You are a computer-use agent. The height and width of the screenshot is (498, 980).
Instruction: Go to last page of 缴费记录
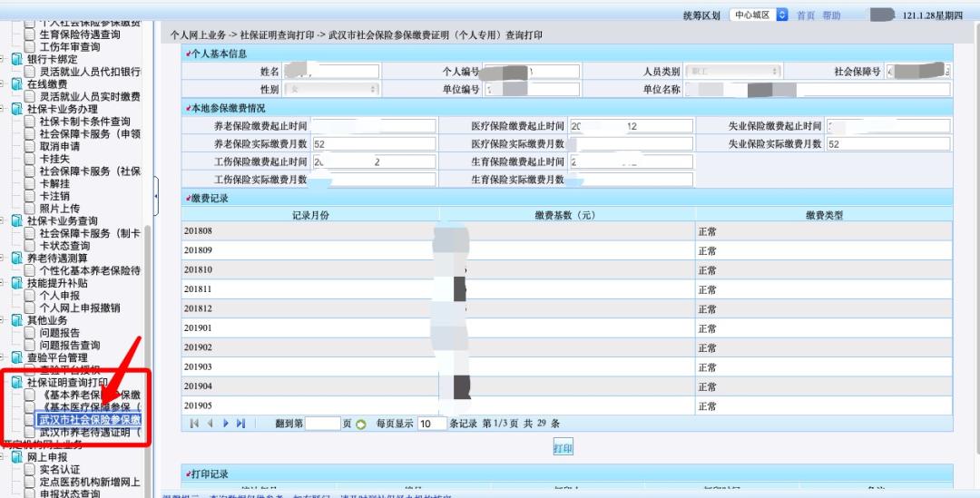point(241,424)
